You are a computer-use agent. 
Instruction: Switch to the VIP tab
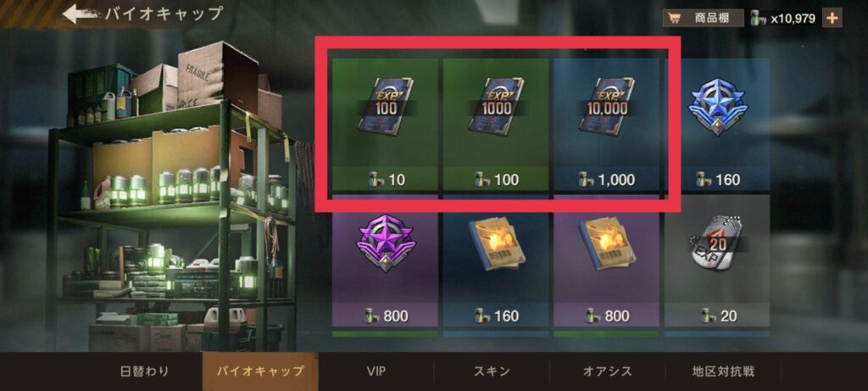point(376,371)
